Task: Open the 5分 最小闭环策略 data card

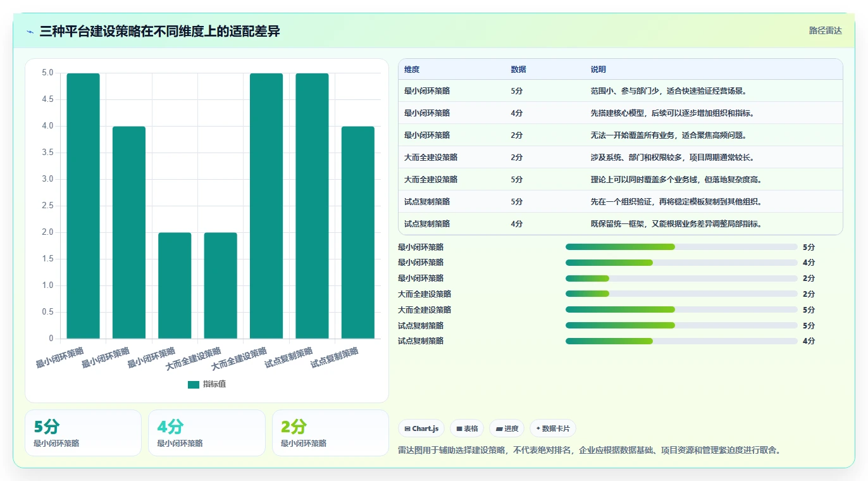Action: coord(83,433)
